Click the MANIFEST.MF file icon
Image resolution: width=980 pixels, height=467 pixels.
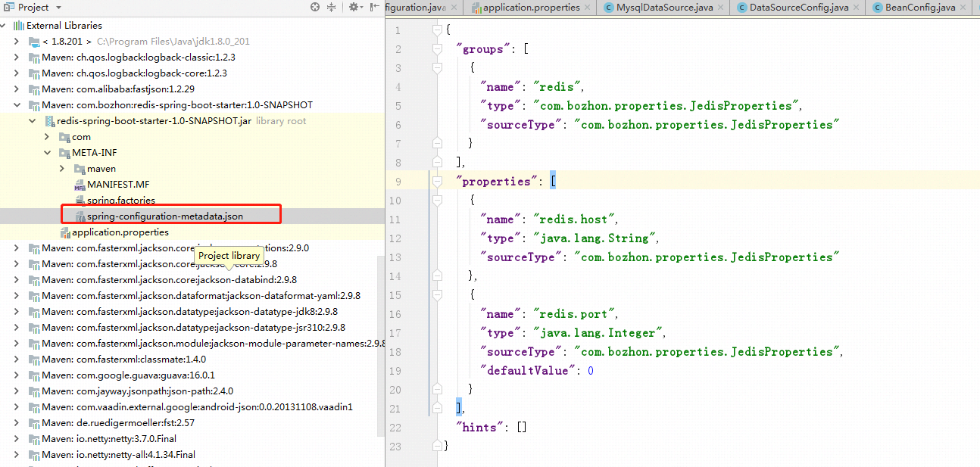pos(80,185)
